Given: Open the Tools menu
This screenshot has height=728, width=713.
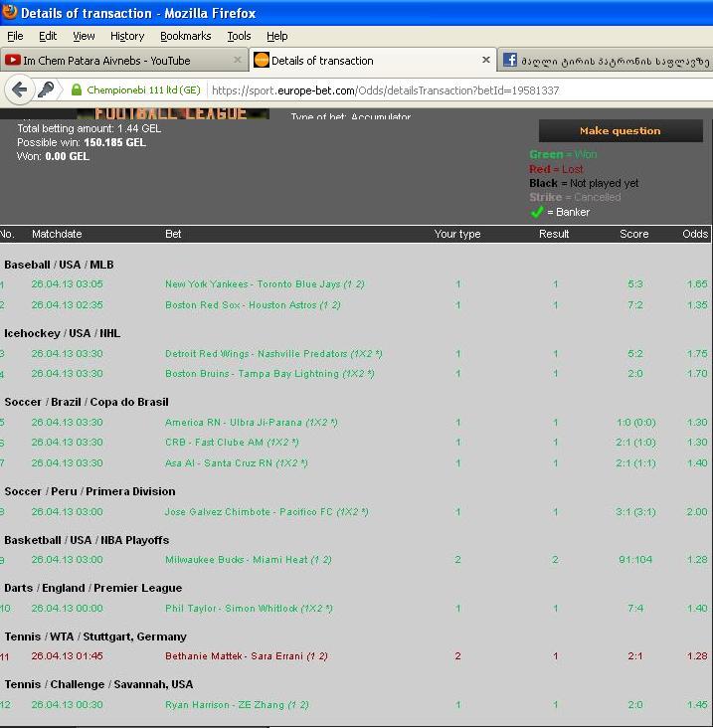Looking at the screenshot, I should [x=239, y=36].
